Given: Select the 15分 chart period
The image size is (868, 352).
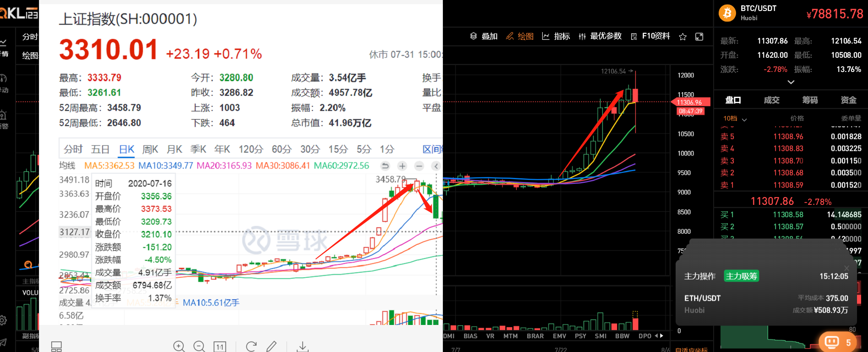Looking at the screenshot, I should (338, 149).
